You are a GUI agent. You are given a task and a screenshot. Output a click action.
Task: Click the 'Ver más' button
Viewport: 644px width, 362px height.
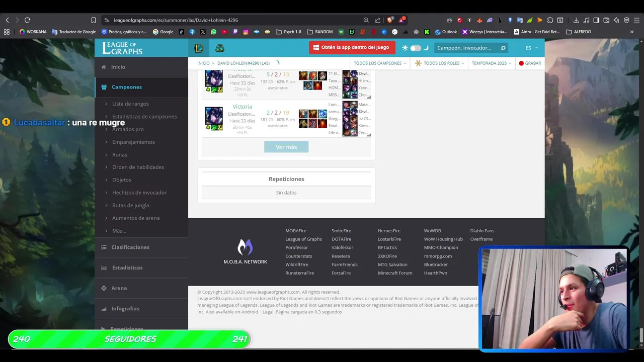coord(286,147)
